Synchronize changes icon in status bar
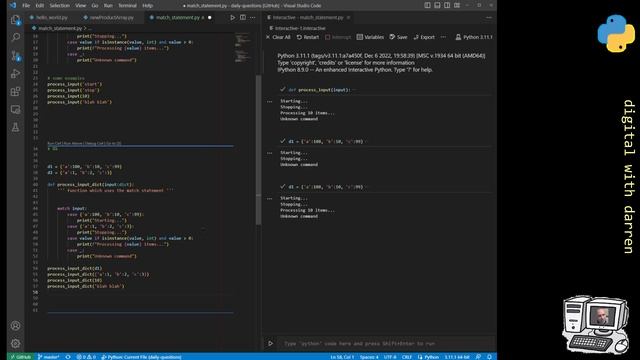The height and width of the screenshot is (360, 640). pos(68,357)
